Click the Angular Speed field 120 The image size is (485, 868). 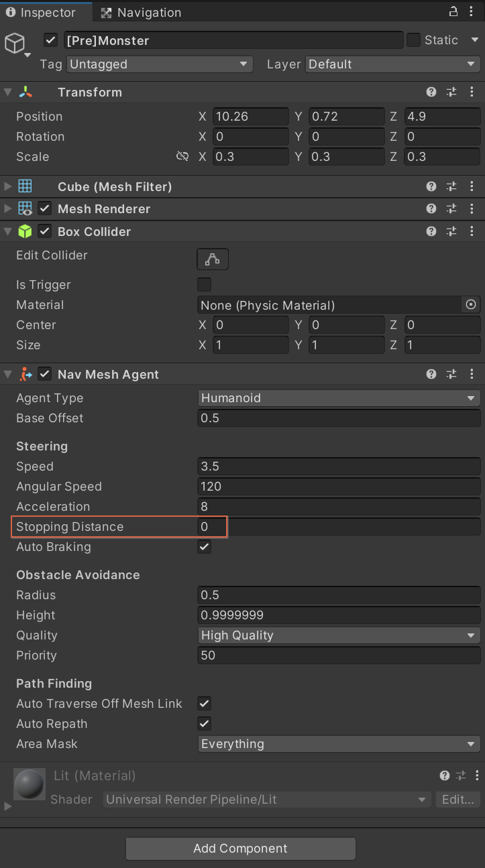(x=339, y=487)
